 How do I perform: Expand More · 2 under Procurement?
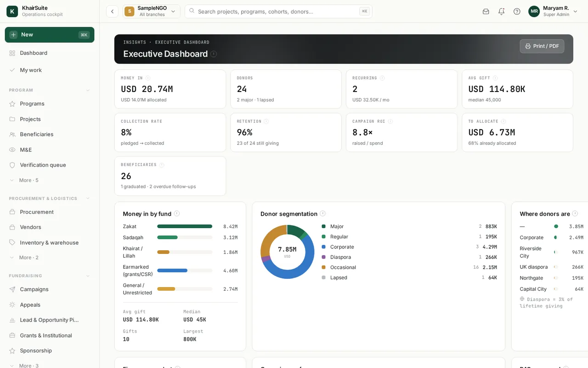coord(50,258)
